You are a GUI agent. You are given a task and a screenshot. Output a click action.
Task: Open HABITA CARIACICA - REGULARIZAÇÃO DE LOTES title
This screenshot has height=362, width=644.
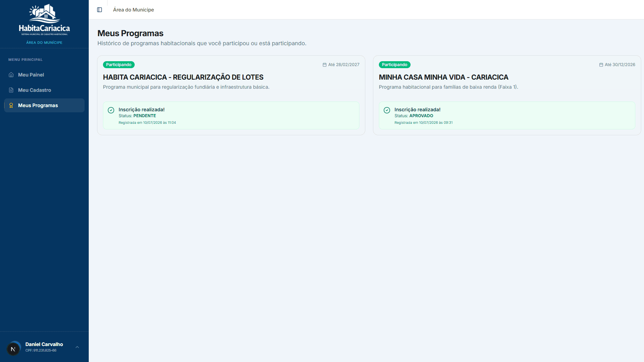point(183,77)
